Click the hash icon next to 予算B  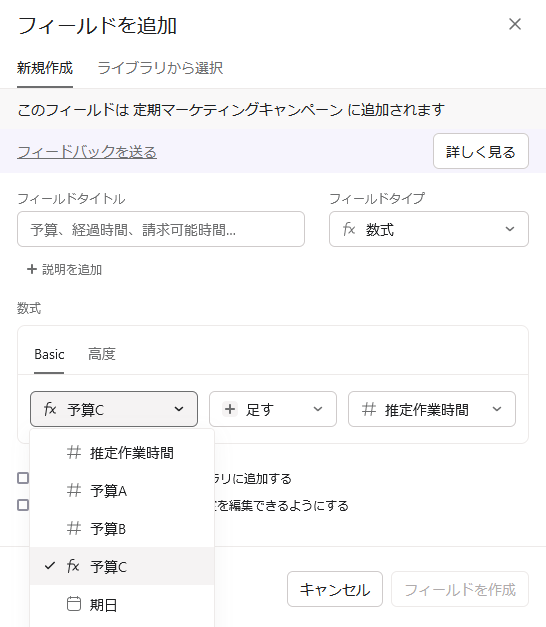point(74,528)
